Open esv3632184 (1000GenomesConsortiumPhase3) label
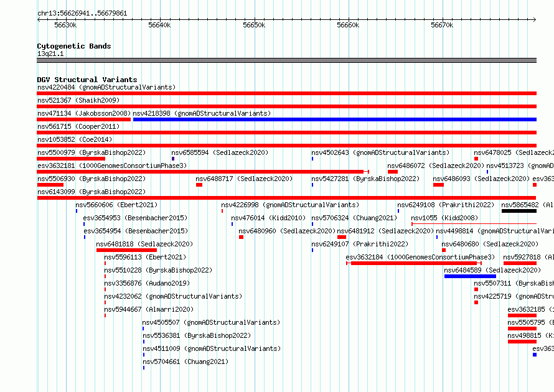This screenshot has width=554, height=392. 420,257
